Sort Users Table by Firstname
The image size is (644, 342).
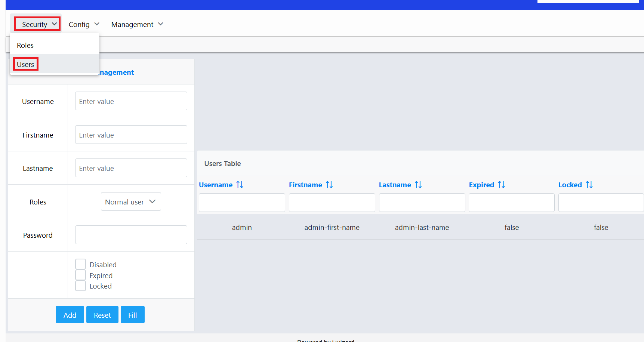click(x=329, y=185)
